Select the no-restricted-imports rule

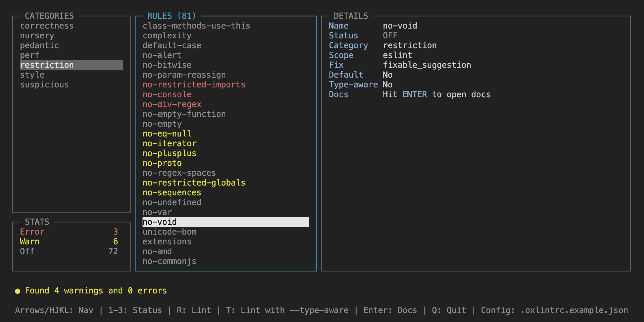coord(194,85)
